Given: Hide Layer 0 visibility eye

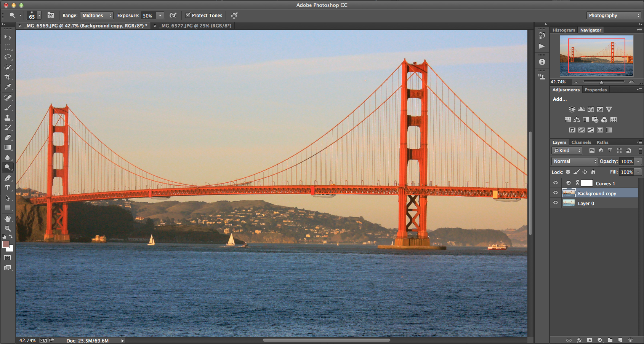Looking at the screenshot, I should click(556, 203).
